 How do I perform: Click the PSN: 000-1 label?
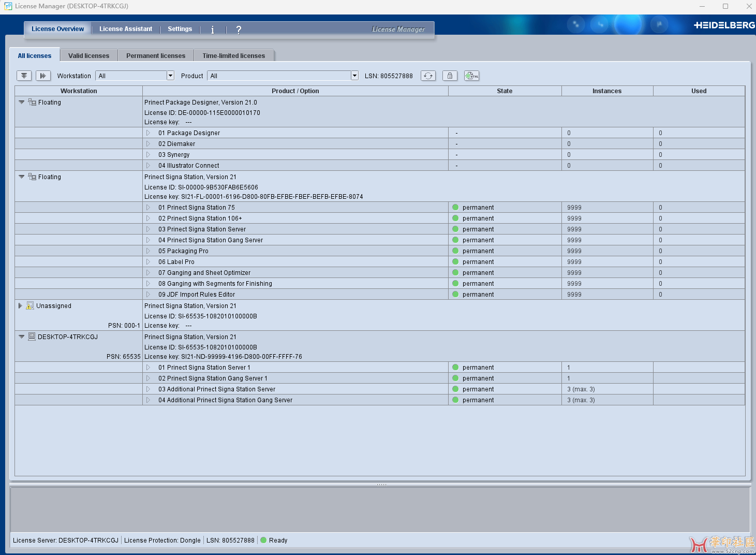[x=124, y=325]
